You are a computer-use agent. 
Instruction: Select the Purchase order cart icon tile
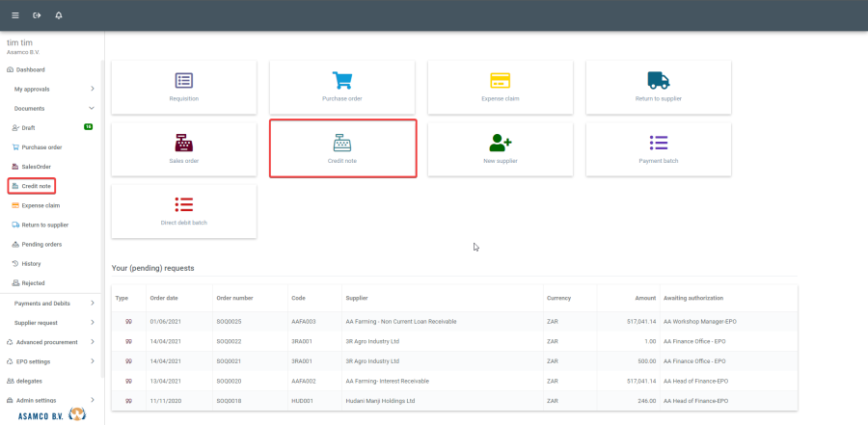[x=341, y=87]
